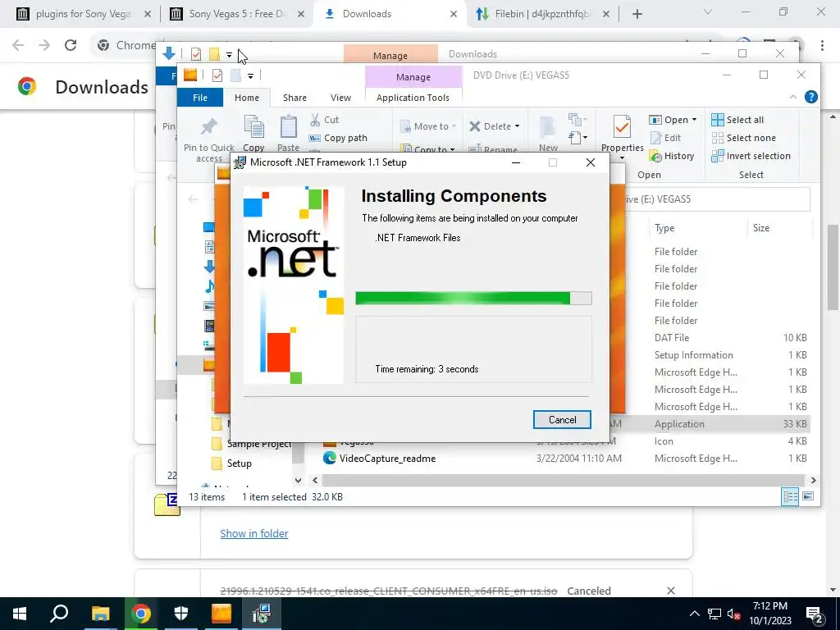Viewport: 840px width, 630px height.
Task: Click the Manage contextual tab in the DVD Drive window
Action: [413, 76]
